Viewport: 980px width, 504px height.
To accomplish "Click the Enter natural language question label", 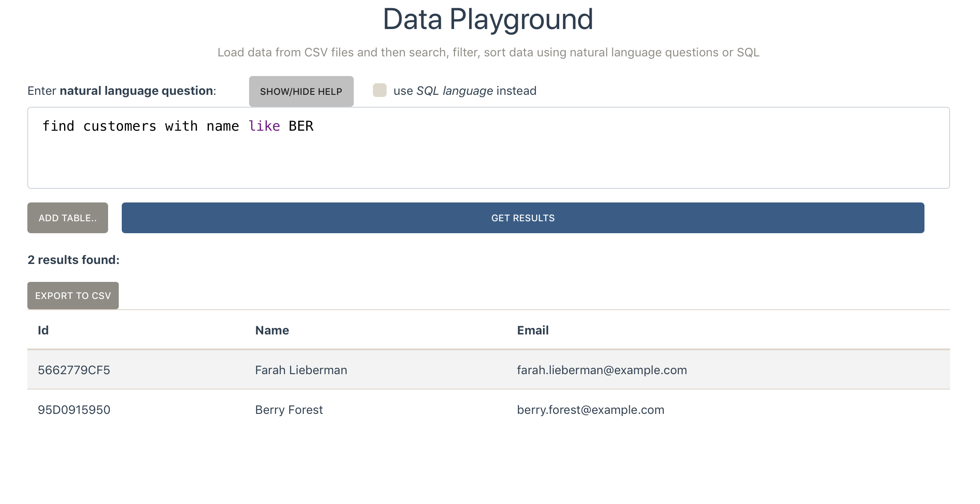I will [121, 91].
